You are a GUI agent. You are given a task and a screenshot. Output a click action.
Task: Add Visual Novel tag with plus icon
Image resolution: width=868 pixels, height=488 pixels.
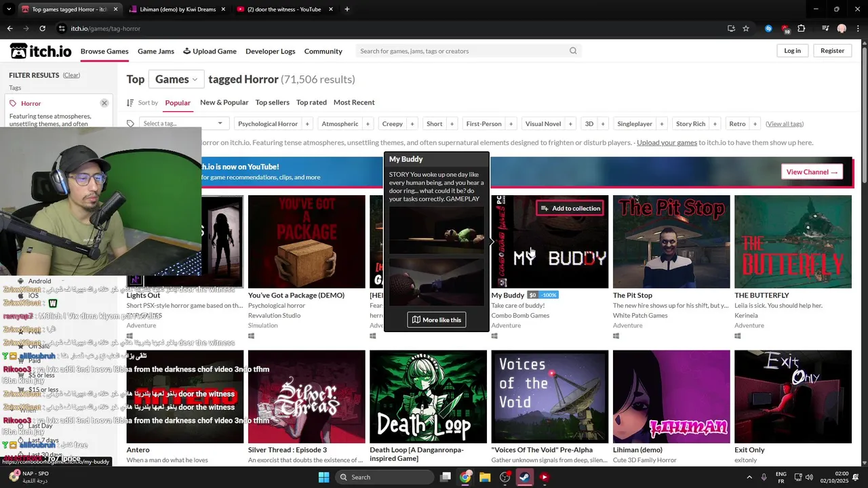(570, 123)
